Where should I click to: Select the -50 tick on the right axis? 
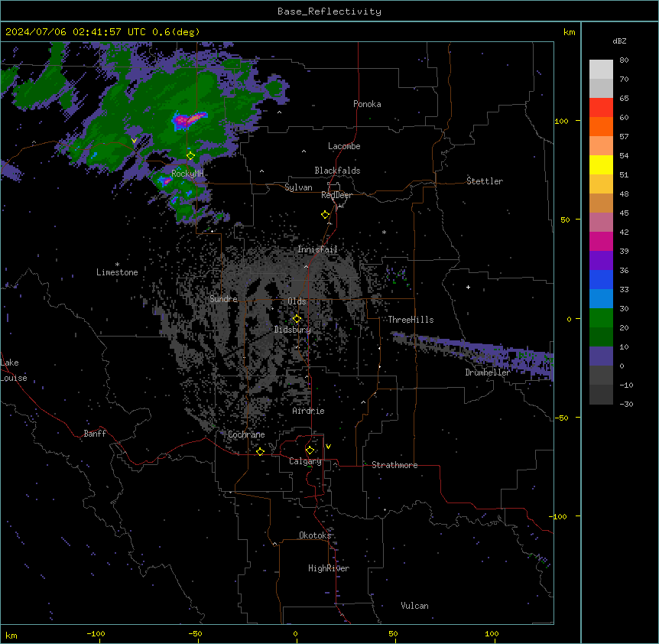point(561,418)
